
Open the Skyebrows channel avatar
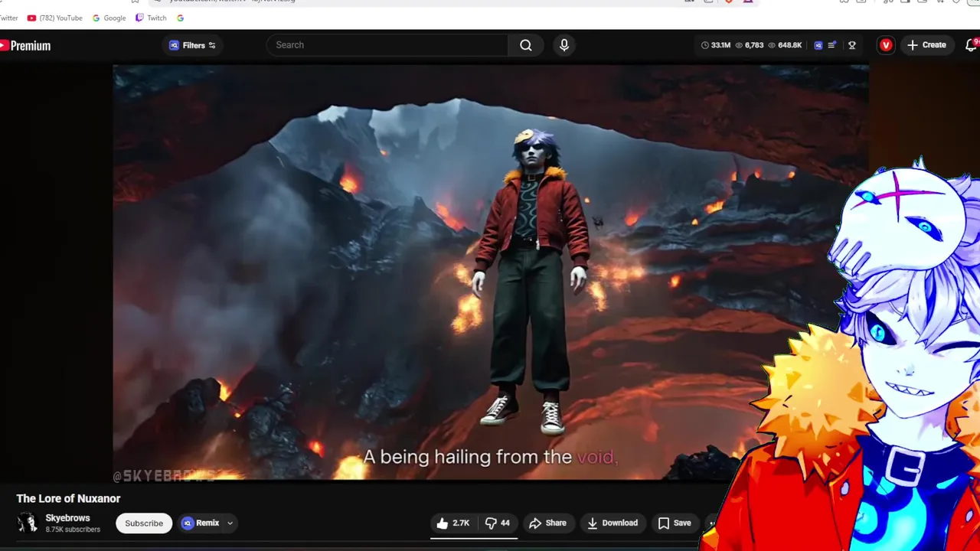point(28,523)
